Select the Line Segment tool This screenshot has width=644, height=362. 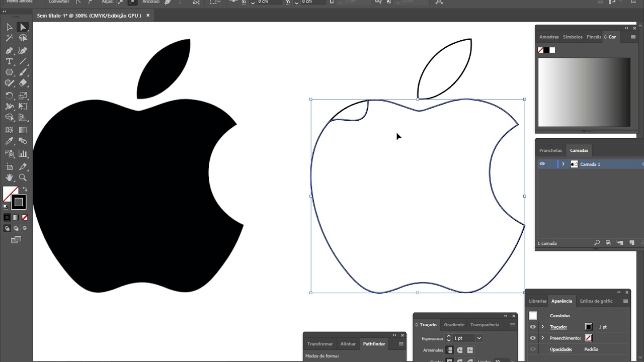point(23,61)
